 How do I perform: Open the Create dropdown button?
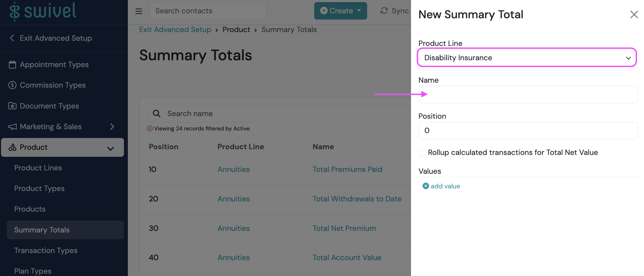(341, 11)
